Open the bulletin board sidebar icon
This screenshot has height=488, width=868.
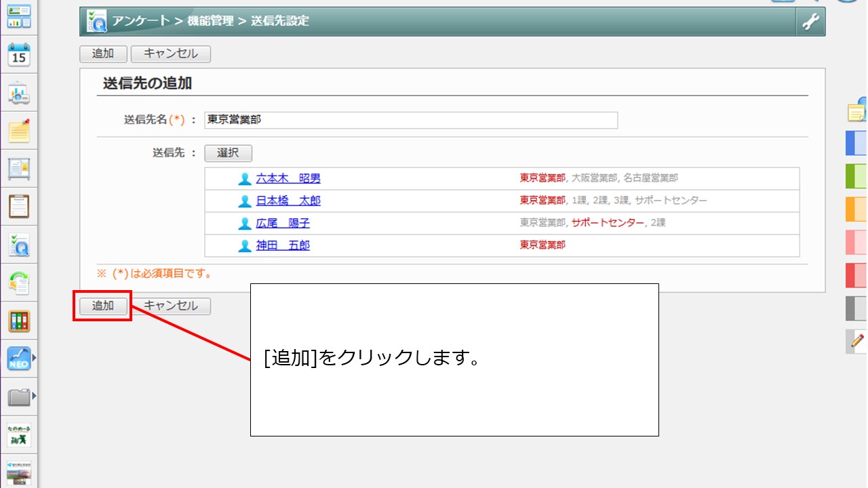[x=18, y=168]
